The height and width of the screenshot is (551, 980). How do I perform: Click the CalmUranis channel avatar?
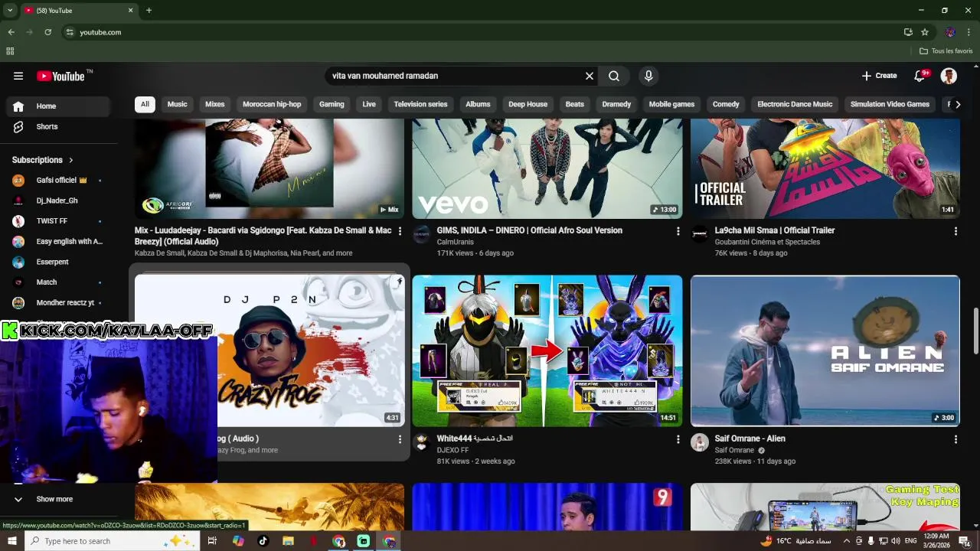tap(421, 234)
